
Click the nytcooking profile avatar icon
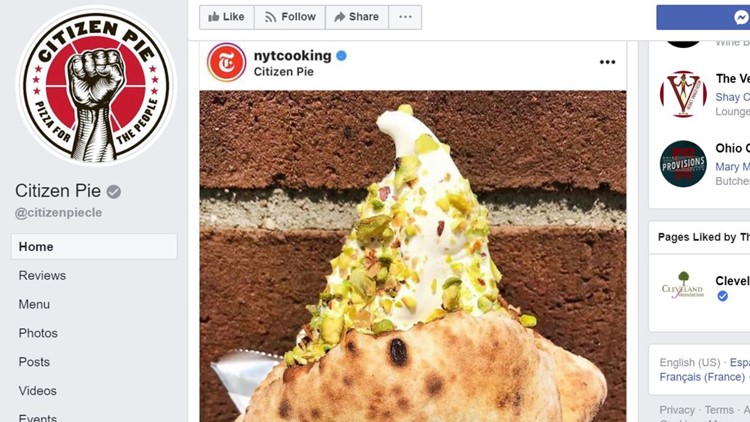pos(227,62)
